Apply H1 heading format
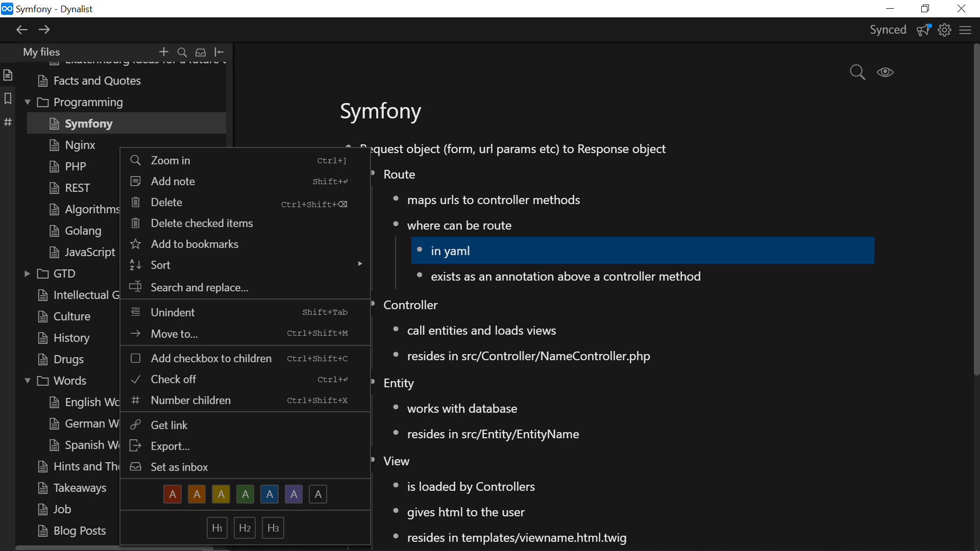The image size is (980, 551). (217, 528)
